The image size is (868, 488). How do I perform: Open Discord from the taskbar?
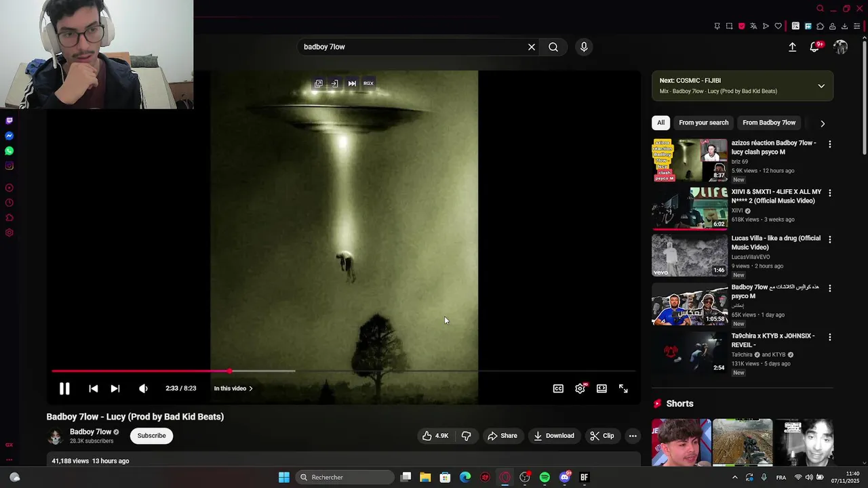[x=565, y=477]
